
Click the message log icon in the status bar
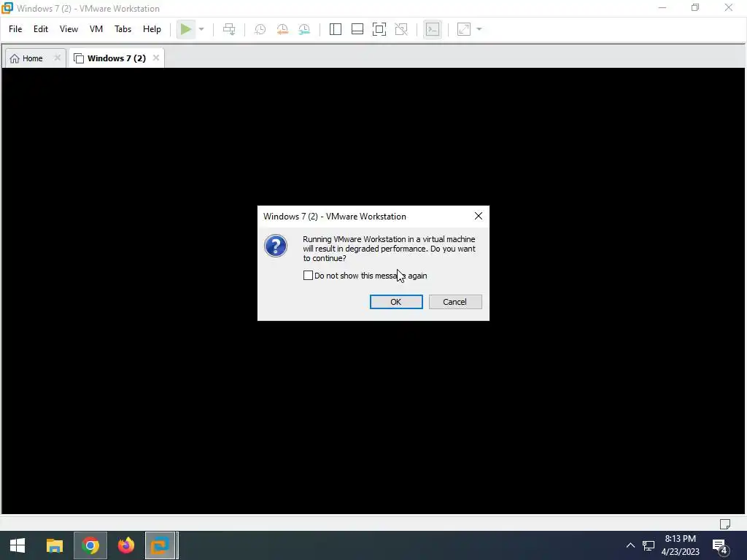724,524
